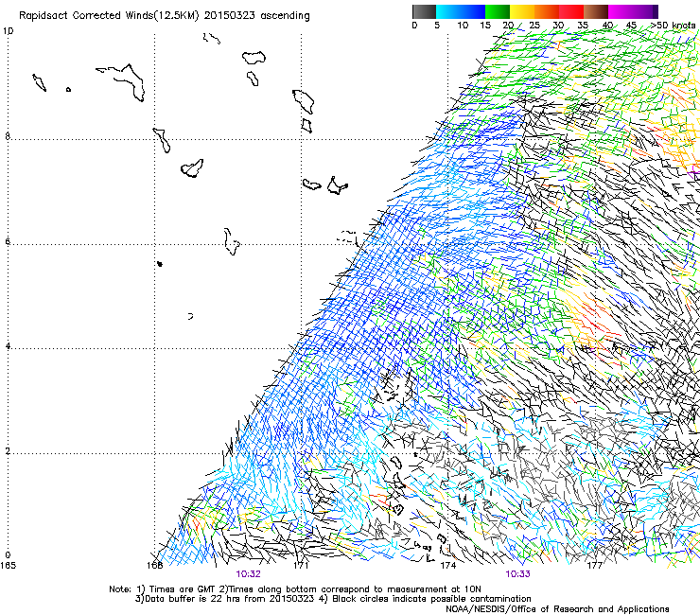
Task: Click the gray 0-5 knots color swatch
Action: pos(424,11)
